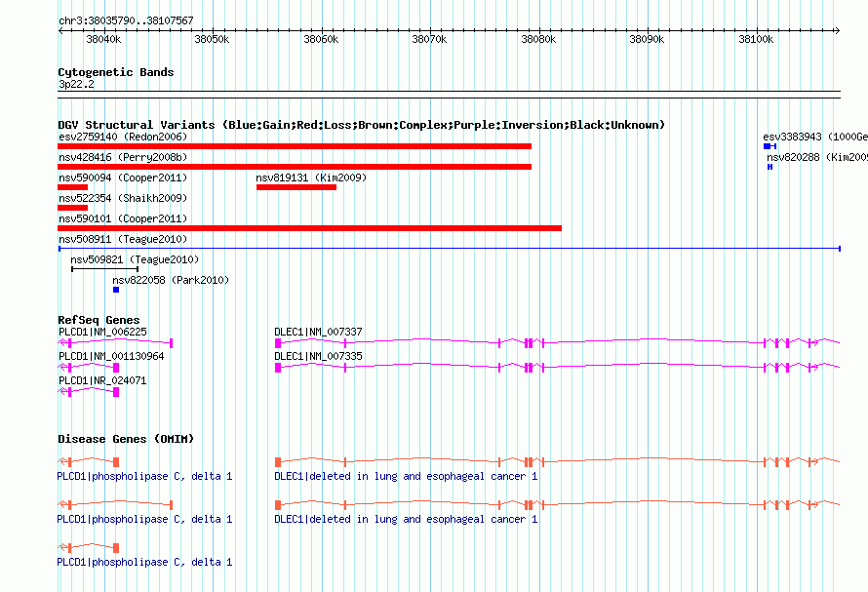Open variant nsv819131 (Kim2009) label
This screenshot has width=868, height=592.
tap(311, 178)
